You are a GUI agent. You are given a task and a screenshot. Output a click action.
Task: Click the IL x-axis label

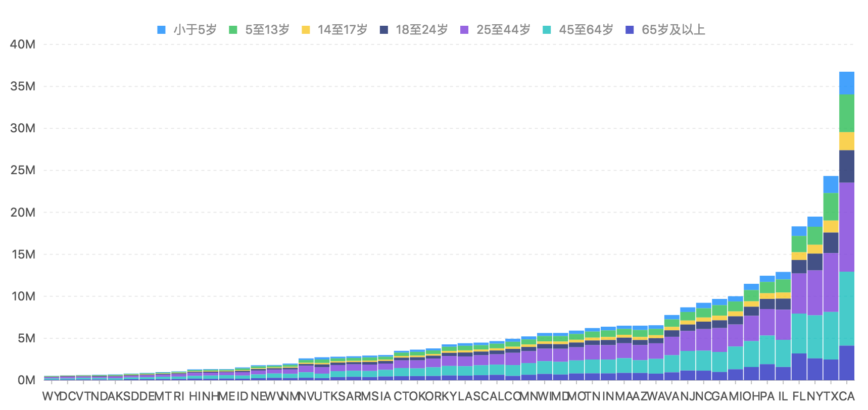(783, 396)
